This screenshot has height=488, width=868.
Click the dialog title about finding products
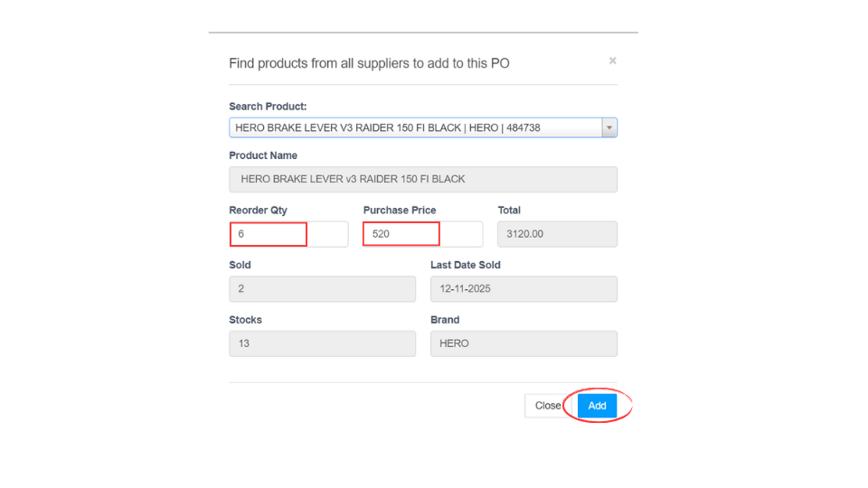[x=369, y=63]
